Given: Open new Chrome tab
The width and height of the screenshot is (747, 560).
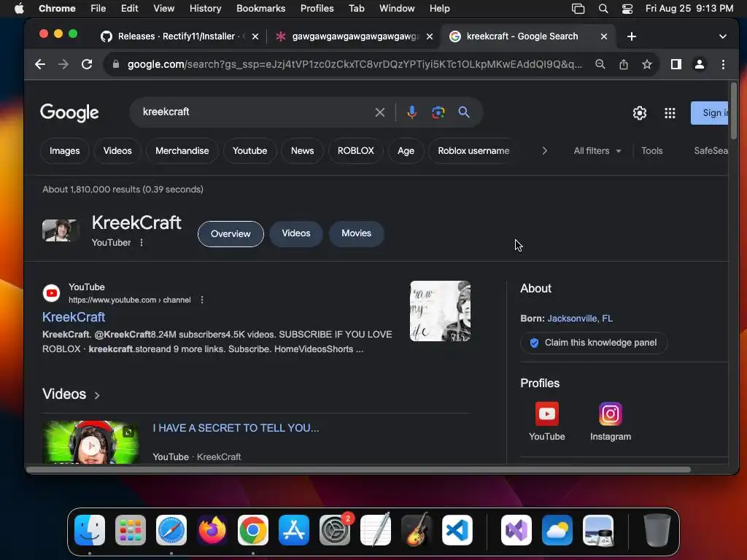Looking at the screenshot, I should coord(632,36).
